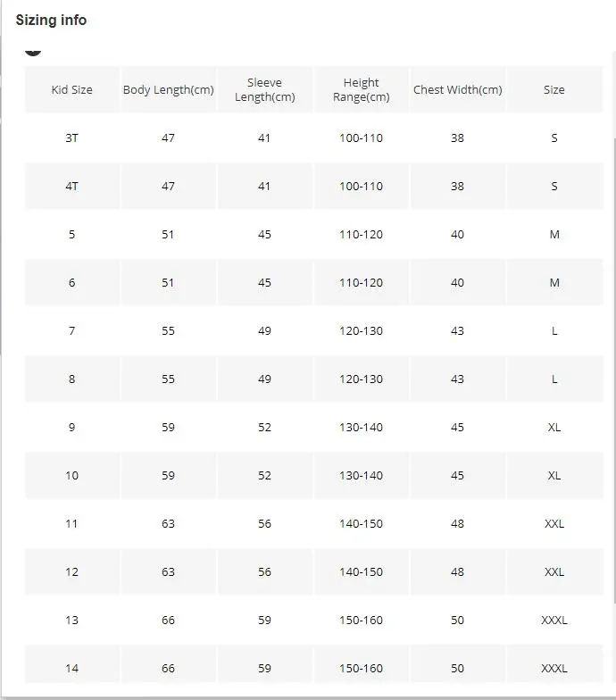Select the Chest Width(cm) column header
Image resolution: width=616 pixels, height=700 pixels.
(x=457, y=89)
